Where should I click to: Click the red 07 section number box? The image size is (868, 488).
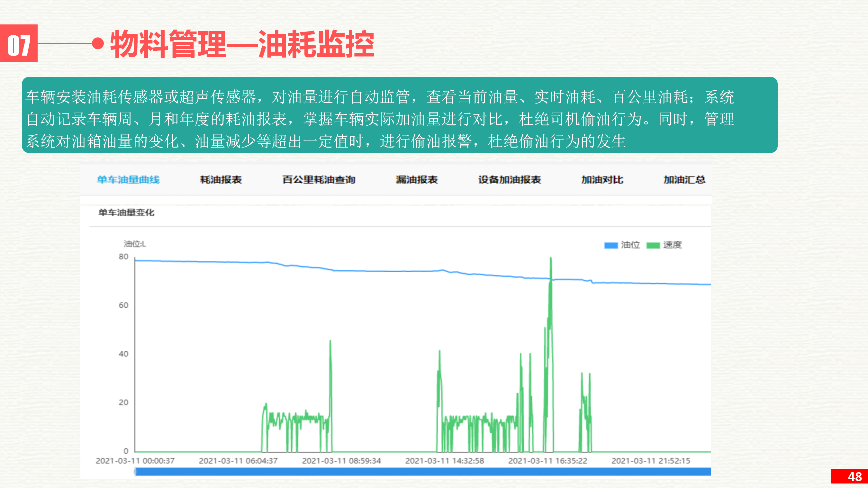[x=19, y=43]
